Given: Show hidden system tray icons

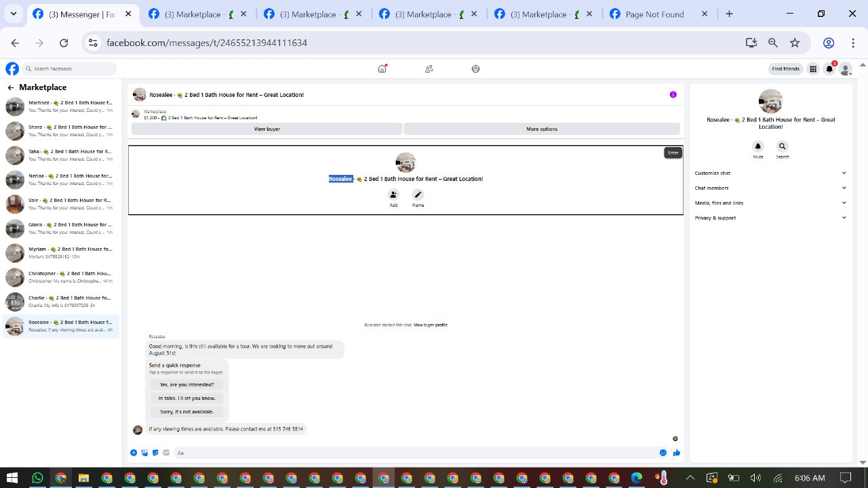Looking at the screenshot, I should (x=690, y=478).
